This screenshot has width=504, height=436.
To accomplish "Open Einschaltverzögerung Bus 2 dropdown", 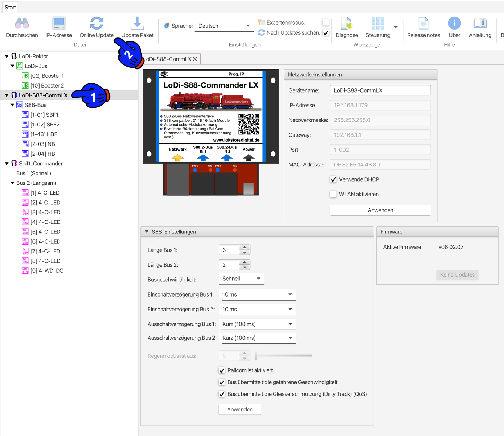I will (257, 310).
